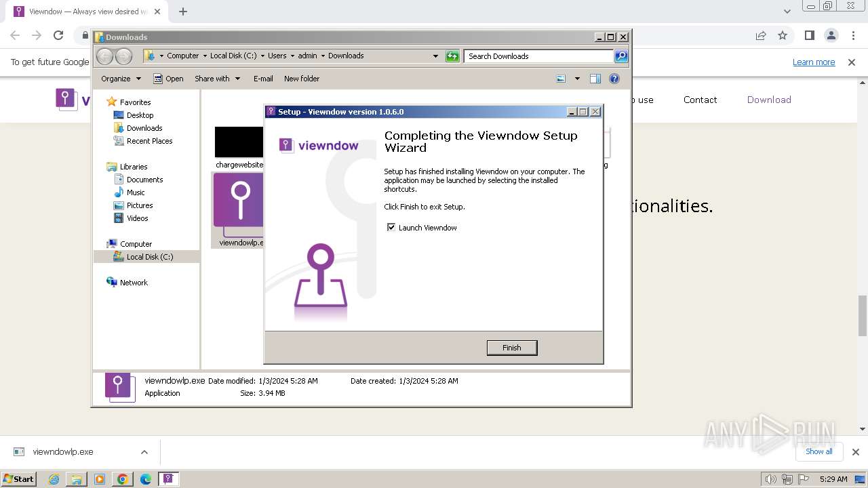Viewport: 868px width, 488px height.
Task: Toggle the preview pane icon
Action: coord(595,79)
